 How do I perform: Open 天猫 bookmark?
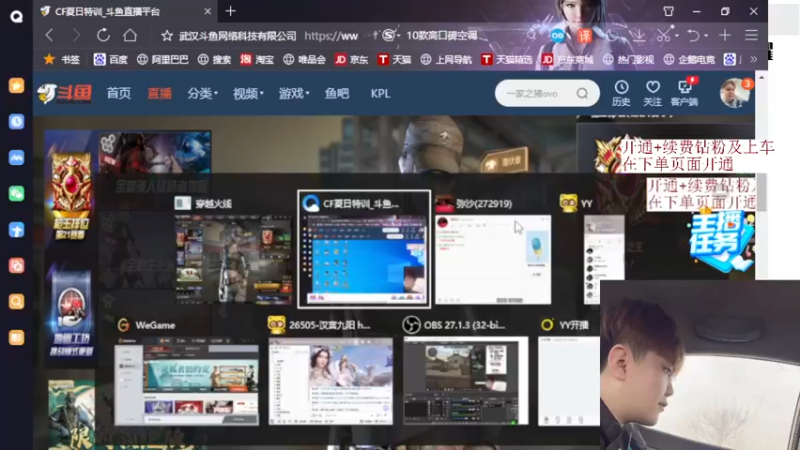[394, 60]
